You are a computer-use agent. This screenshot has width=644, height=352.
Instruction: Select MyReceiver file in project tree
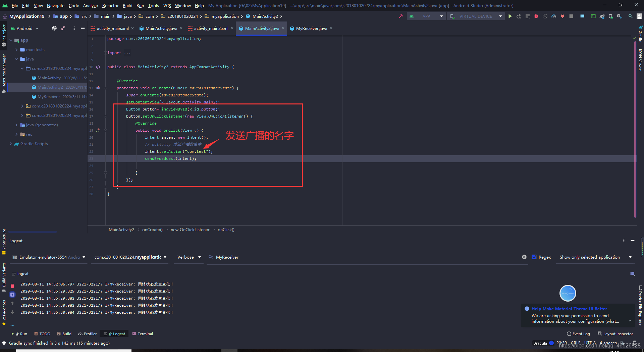(49, 96)
